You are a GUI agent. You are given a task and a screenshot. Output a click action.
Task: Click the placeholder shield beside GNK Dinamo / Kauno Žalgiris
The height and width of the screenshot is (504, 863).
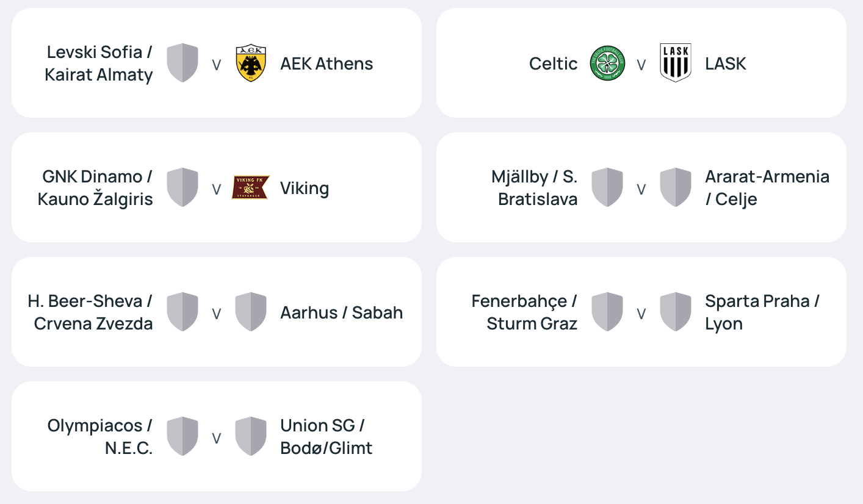point(182,187)
